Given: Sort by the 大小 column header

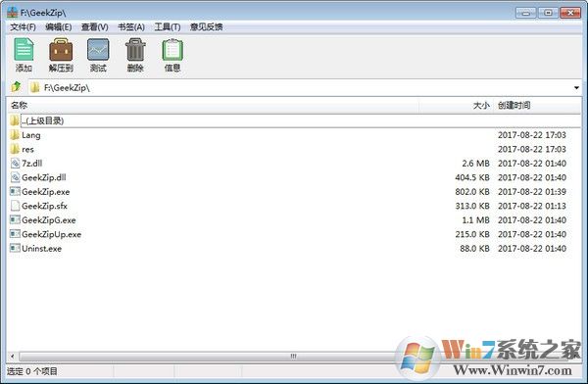Looking at the screenshot, I should [481, 106].
